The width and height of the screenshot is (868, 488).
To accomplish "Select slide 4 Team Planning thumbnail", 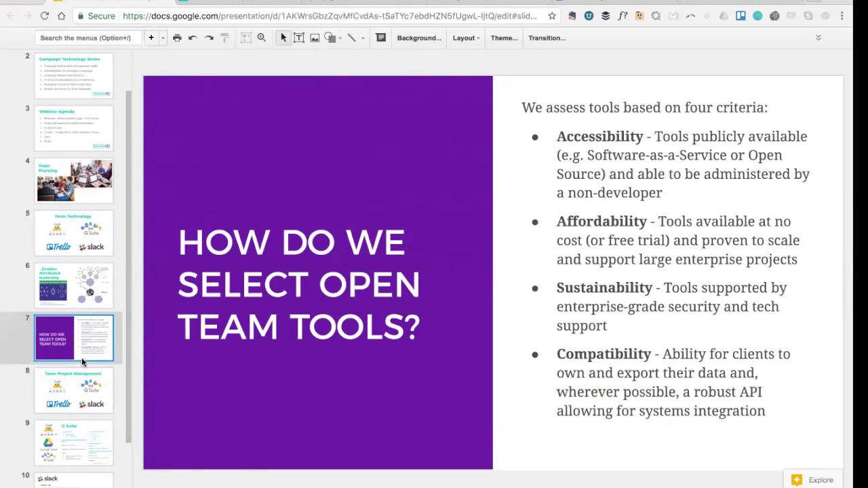I will [74, 180].
